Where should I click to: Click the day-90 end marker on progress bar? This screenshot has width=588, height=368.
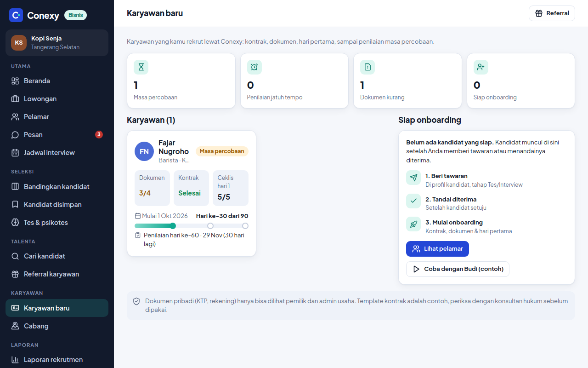point(245,226)
